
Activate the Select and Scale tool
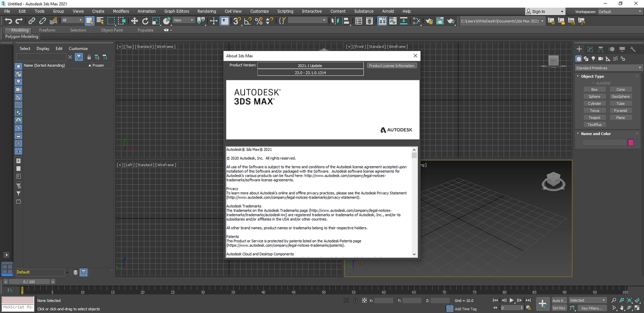pyautogui.click(x=156, y=21)
